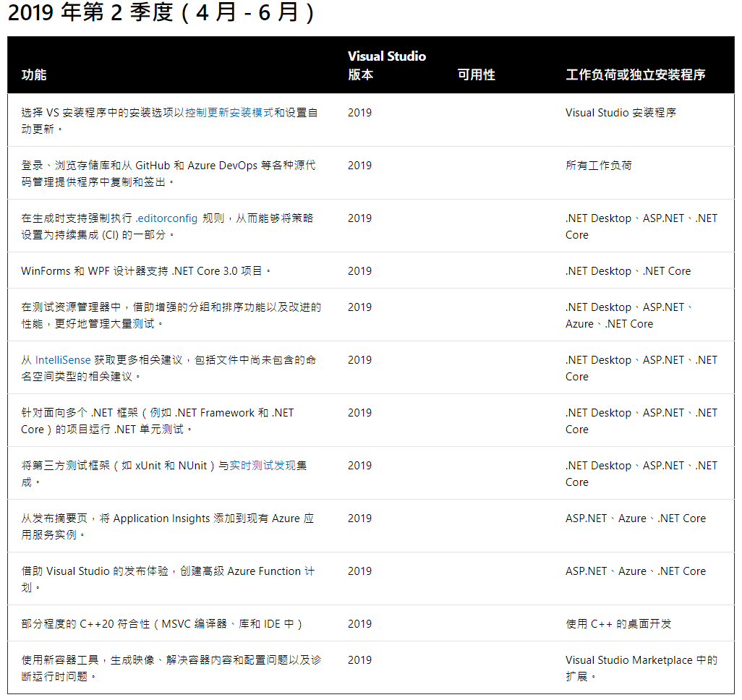Open the .editorconfig link
The height and width of the screenshot is (700, 742).
166,218
